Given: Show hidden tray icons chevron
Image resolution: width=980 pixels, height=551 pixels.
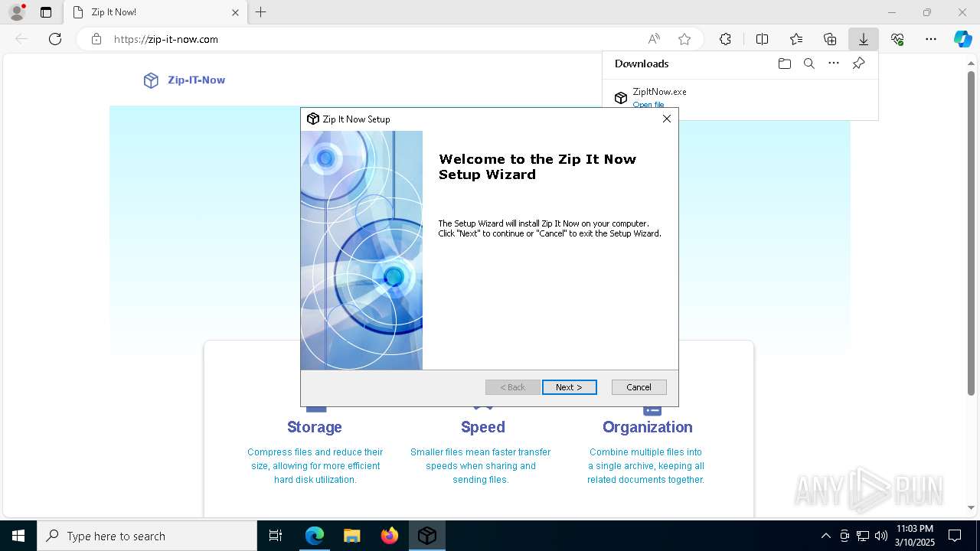Looking at the screenshot, I should [825, 536].
